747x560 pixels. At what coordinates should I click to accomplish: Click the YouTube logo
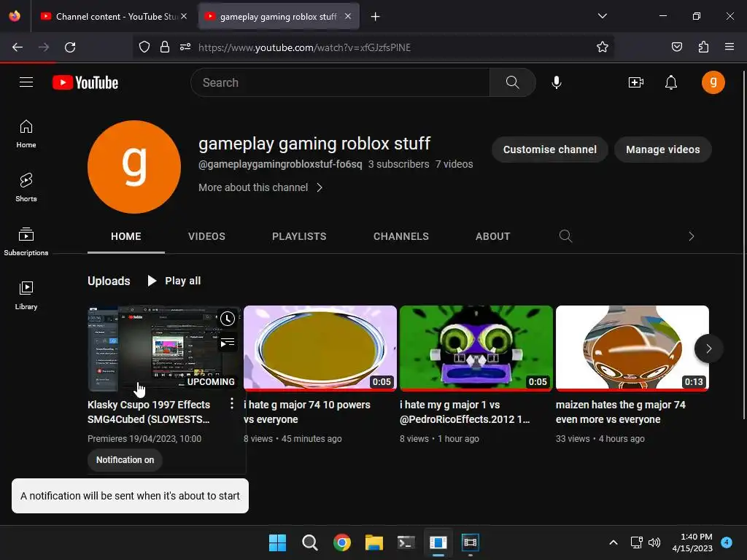point(85,82)
